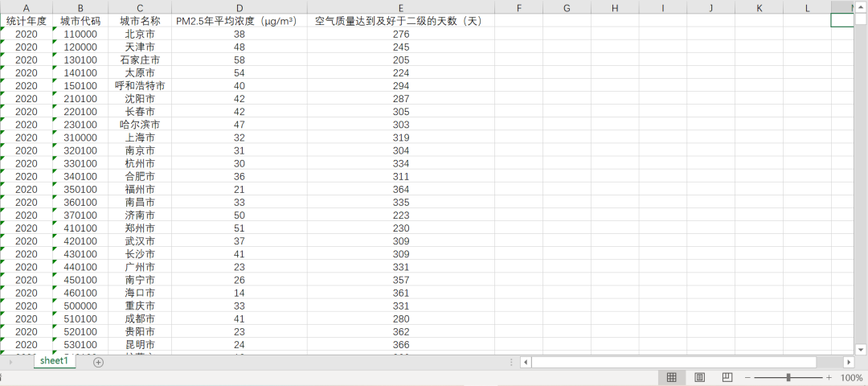Select column I header
Viewport: 868px width, 386px height.
[x=663, y=8]
